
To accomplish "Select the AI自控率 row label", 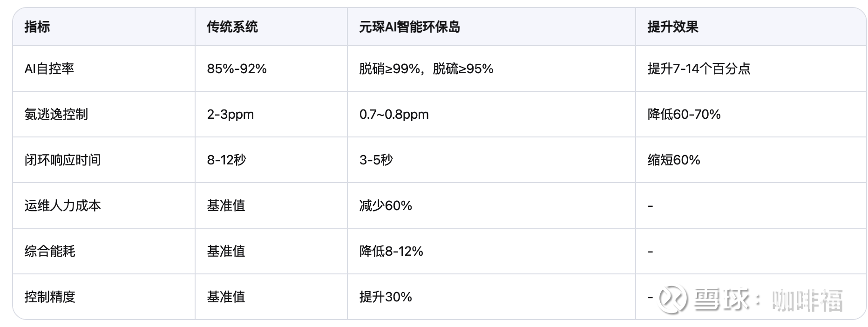I will (x=49, y=69).
